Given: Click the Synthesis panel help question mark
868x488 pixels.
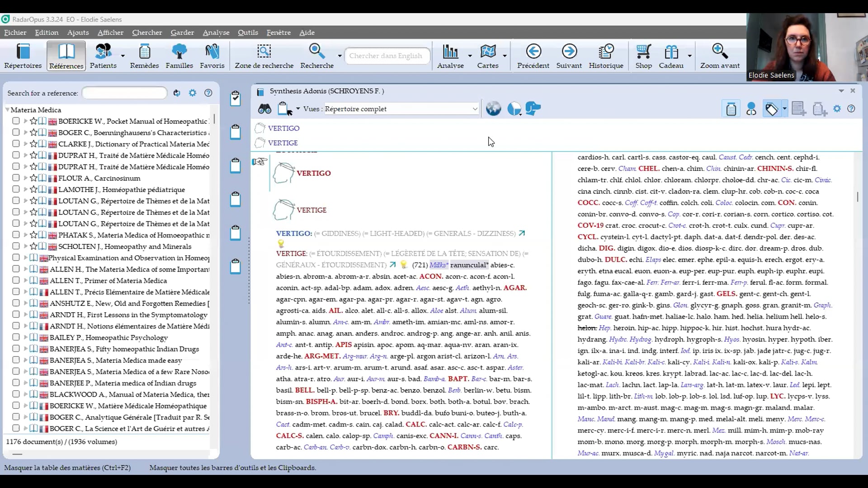Looking at the screenshot, I should (851, 109).
